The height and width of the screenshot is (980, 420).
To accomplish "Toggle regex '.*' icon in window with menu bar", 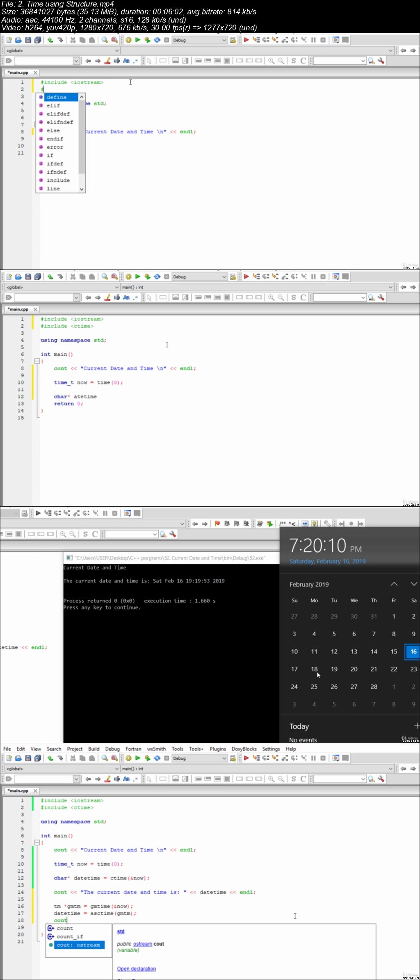I will pyautogui.click(x=136, y=779).
